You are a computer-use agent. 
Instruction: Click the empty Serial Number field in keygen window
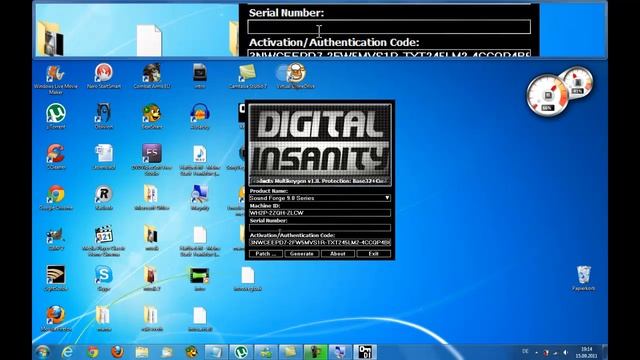(x=320, y=227)
